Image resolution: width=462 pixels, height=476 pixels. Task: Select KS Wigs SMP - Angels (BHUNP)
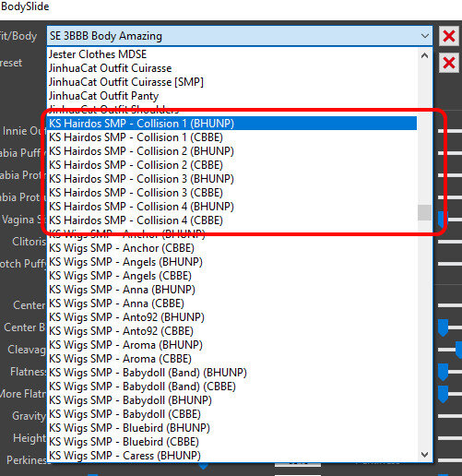click(x=232, y=262)
